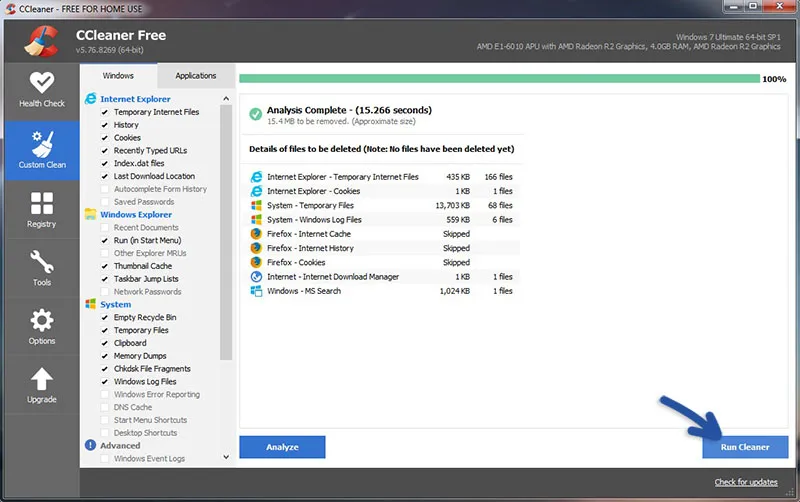Open the Tools wrench section
This screenshot has width=800, height=502.
tap(42, 268)
